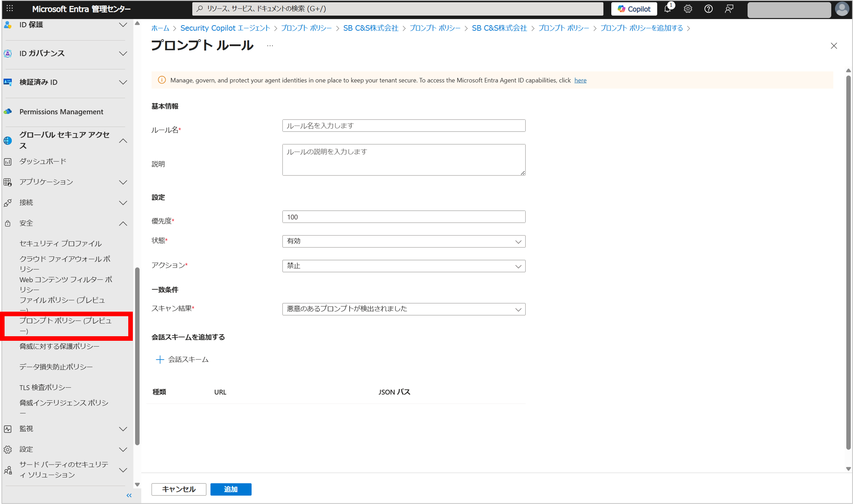Click the app launcher waffle icon
Image resolution: width=853 pixels, height=504 pixels.
tap(10, 8)
